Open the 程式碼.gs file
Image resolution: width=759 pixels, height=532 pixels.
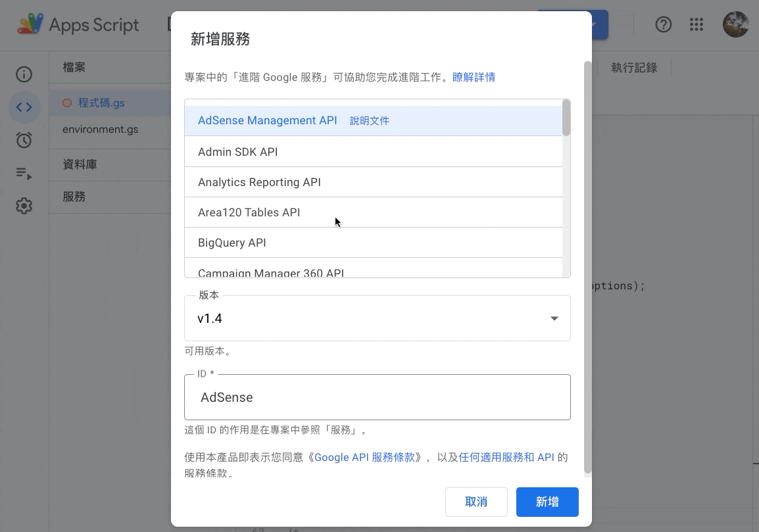click(x=101, y=103)
